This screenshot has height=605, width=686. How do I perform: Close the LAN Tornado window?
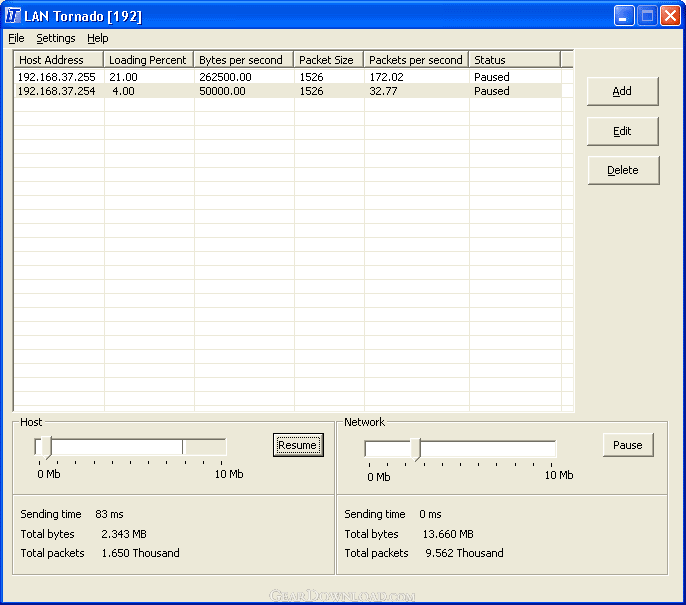click(x=670, y=16)
